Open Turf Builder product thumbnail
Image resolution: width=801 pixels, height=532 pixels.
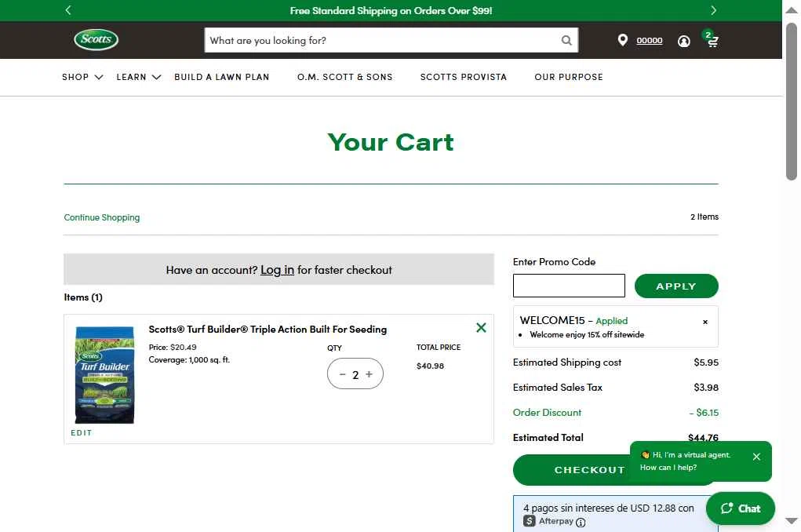tap(104, 375)
